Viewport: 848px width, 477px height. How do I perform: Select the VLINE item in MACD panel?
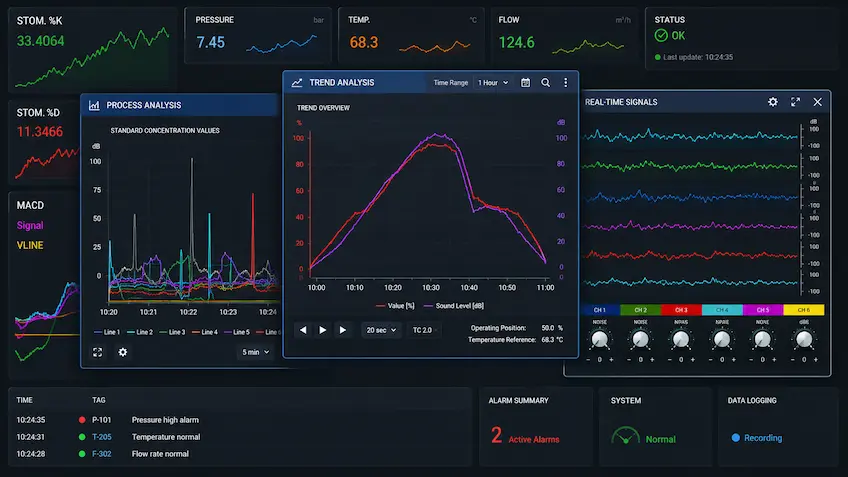30,245
